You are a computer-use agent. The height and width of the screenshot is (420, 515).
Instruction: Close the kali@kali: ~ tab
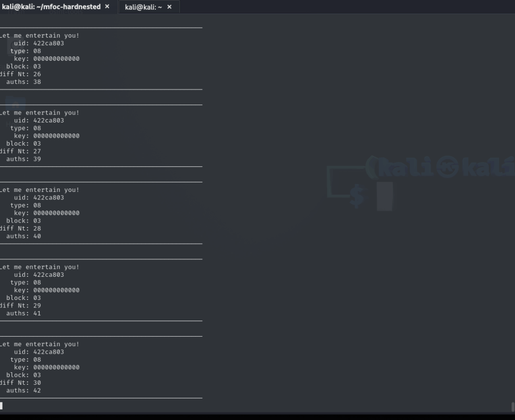click(x=169, y=7)
